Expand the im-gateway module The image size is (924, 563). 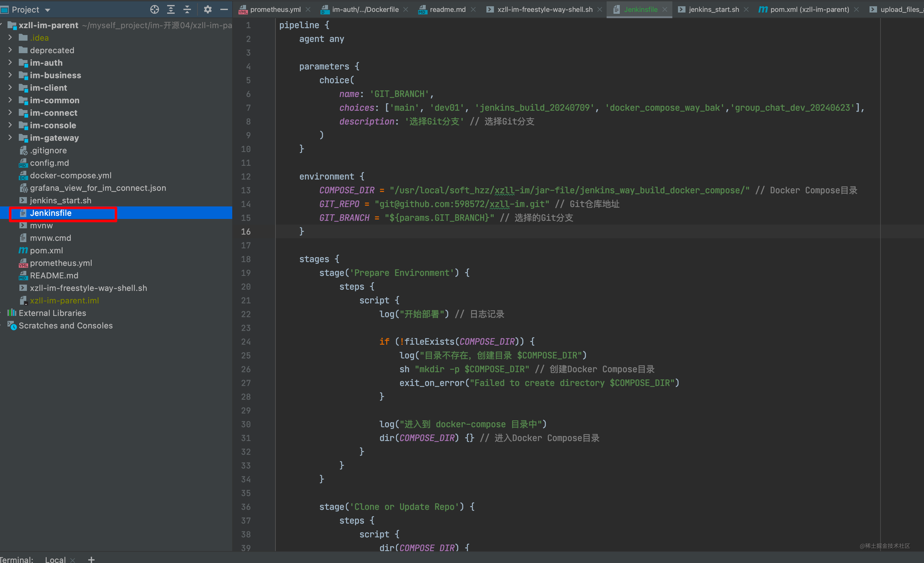click(x=10, y=138)
